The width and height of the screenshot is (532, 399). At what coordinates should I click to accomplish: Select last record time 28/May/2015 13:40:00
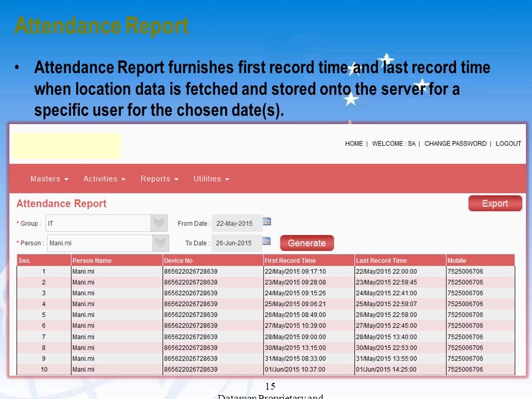point(386,337)
